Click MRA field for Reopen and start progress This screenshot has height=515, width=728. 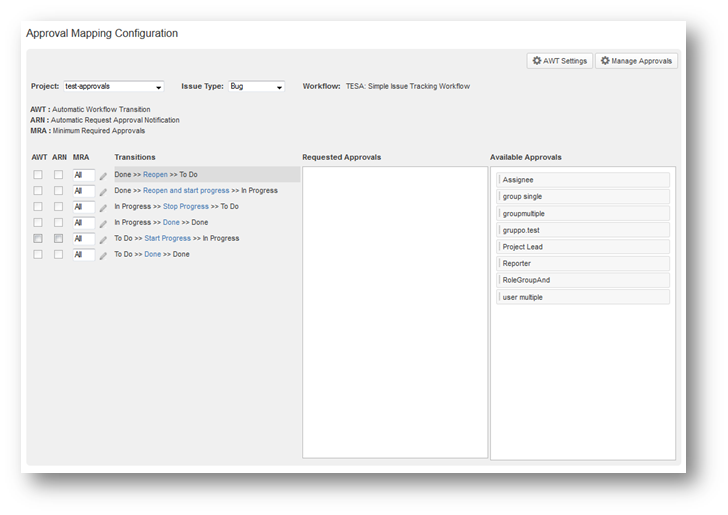pos(83,191)
